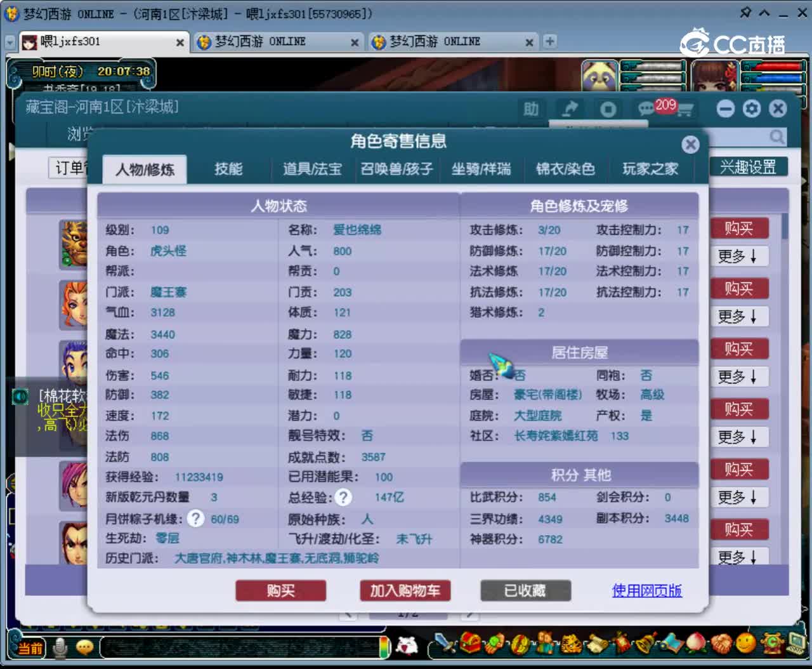Click the golden bell icon in bottom toolbar
This screenshot has width=812, height=669.
646,644
